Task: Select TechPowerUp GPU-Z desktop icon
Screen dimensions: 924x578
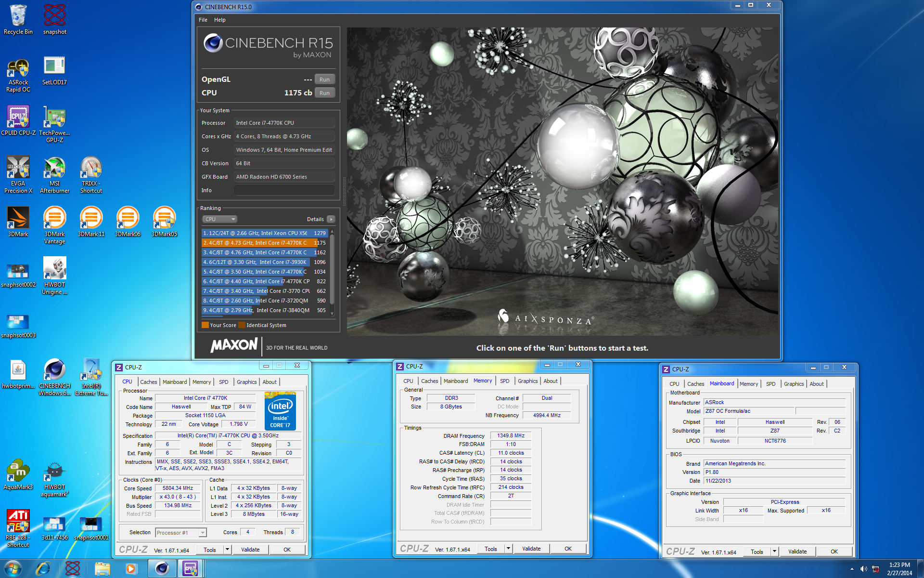Action: click(54, 124)
